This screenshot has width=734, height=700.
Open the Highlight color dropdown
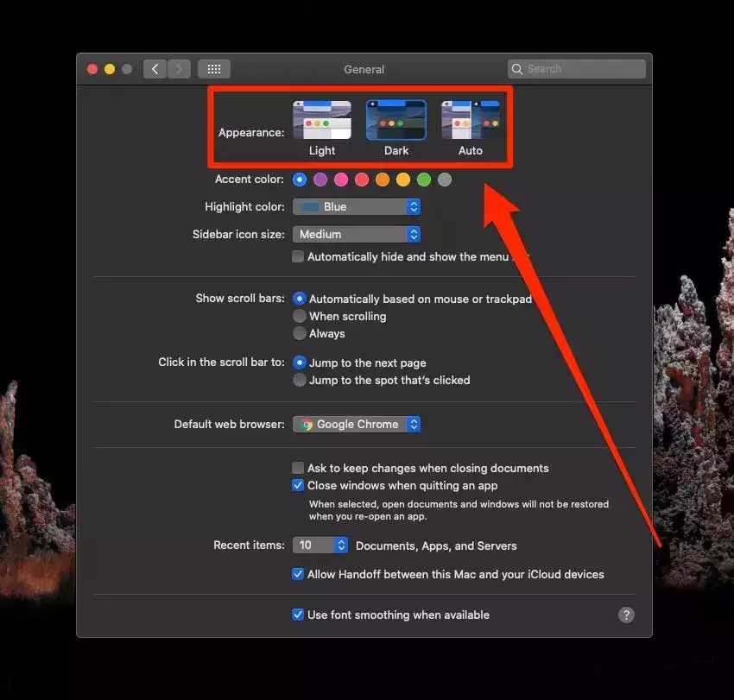[x=357, y=207]
